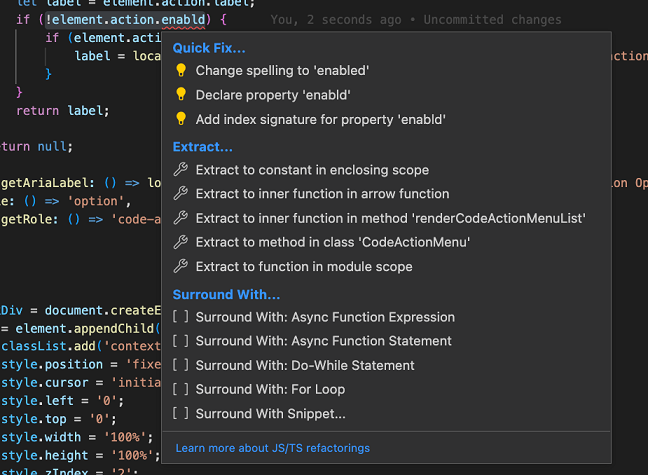The width and height of the screenshot is (648, 475).
Task: Pick 'Surround With: For Loop' entry
Action: pos(270,389)
